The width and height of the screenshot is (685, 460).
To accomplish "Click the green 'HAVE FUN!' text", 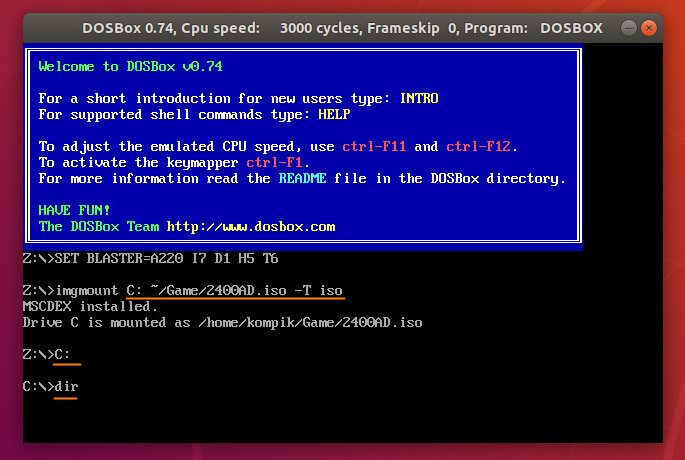I will click(x=74, y=211).
